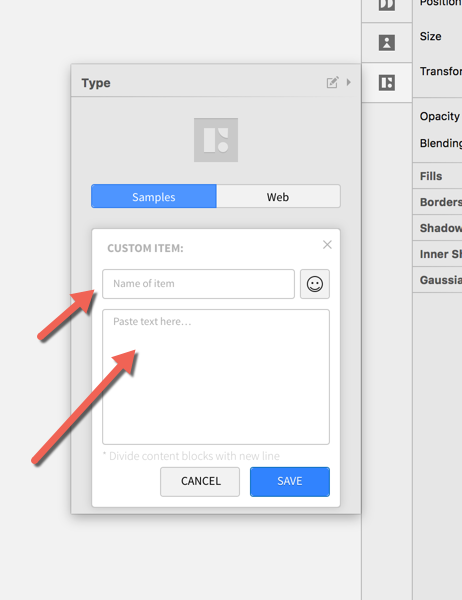Click the Size label in inspector
The height and width of the screenshot is (600, 462).
click(430, 36)
